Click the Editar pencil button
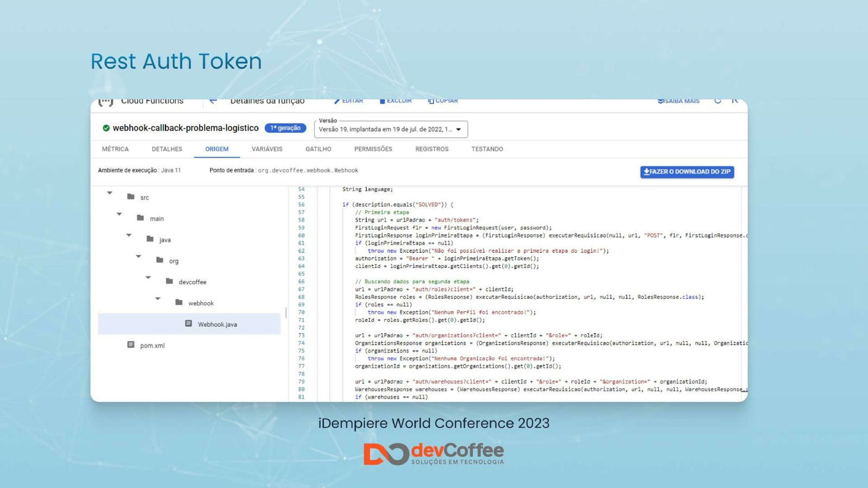 pos(348,101)
